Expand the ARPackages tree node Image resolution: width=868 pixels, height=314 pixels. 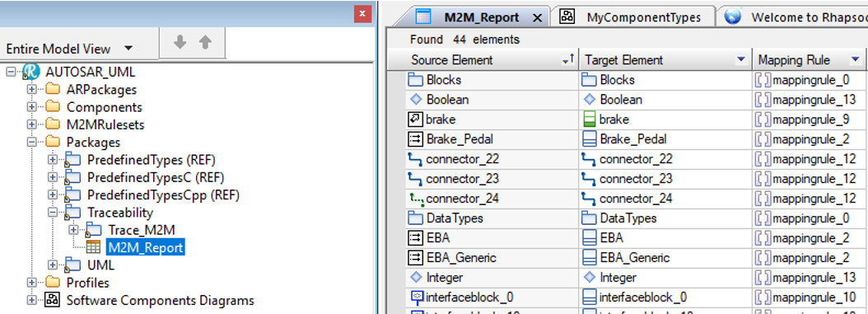(32, 89)
